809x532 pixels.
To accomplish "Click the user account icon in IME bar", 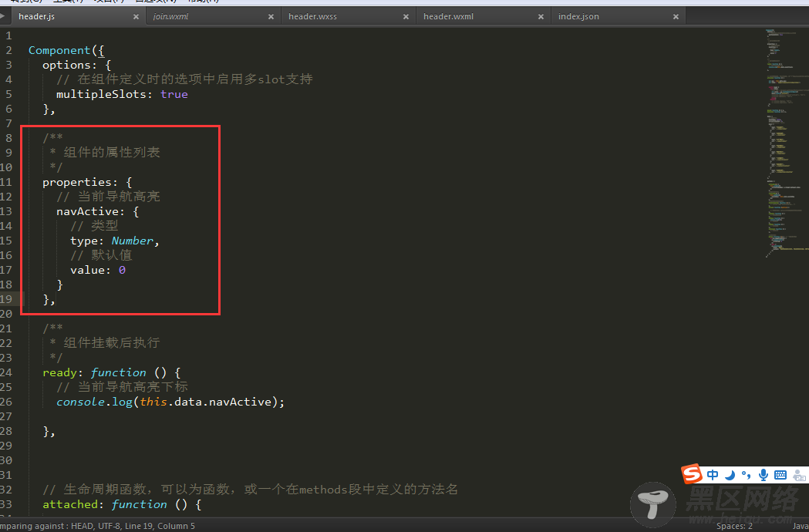I will 799,475.
